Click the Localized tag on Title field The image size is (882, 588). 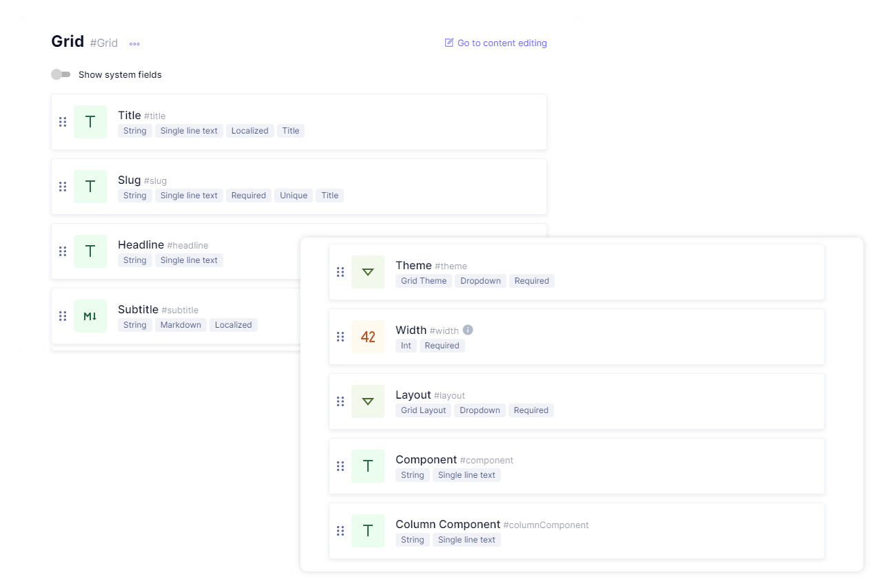(x=249, y=131)
